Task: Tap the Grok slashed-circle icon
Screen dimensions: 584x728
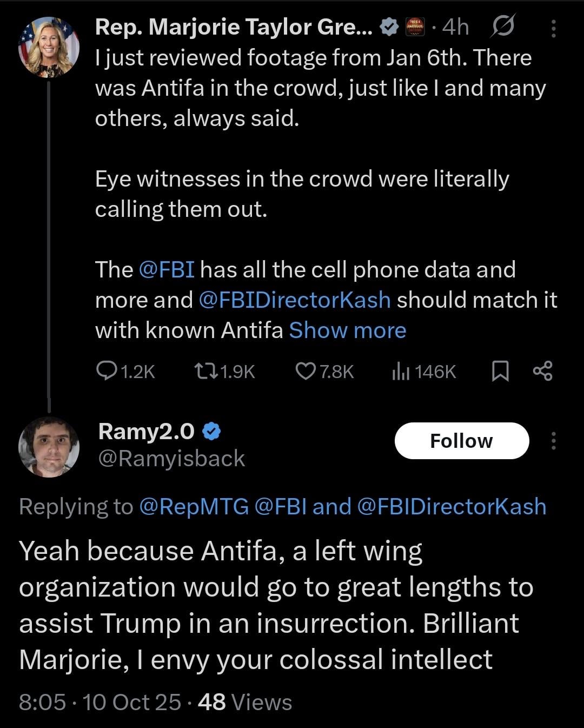Action: [x=502, y=27]
